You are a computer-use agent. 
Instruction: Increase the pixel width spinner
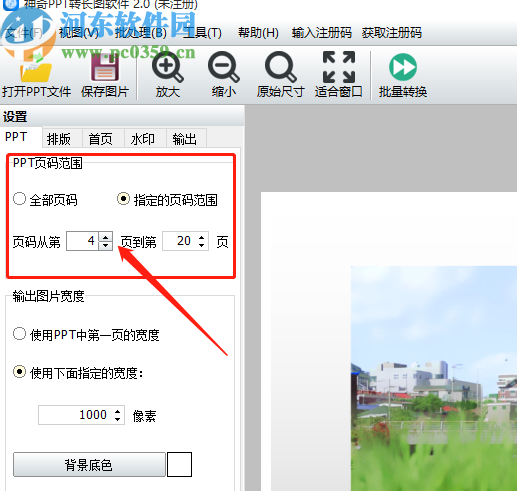click(117, 411)
